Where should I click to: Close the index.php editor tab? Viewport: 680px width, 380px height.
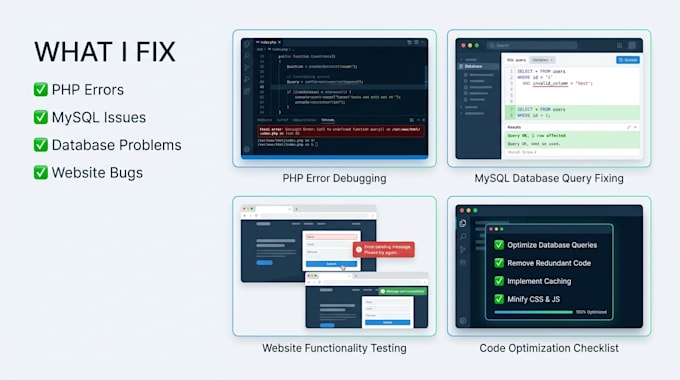coord(280,43)
